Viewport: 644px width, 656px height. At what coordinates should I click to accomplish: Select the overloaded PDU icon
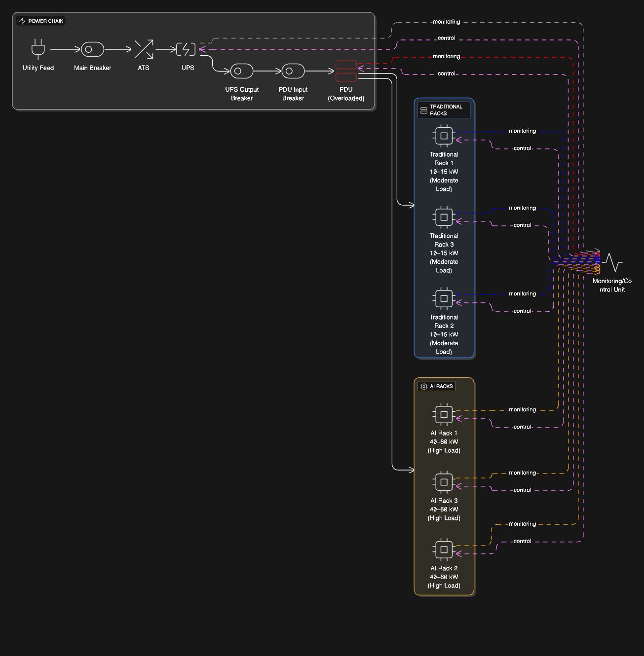point(345,70)
